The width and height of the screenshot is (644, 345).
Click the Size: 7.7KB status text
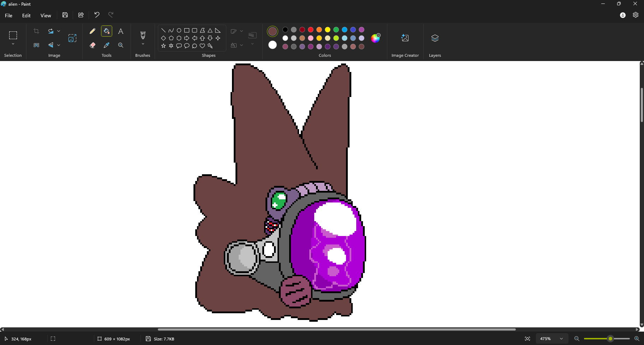coord(164,339)
